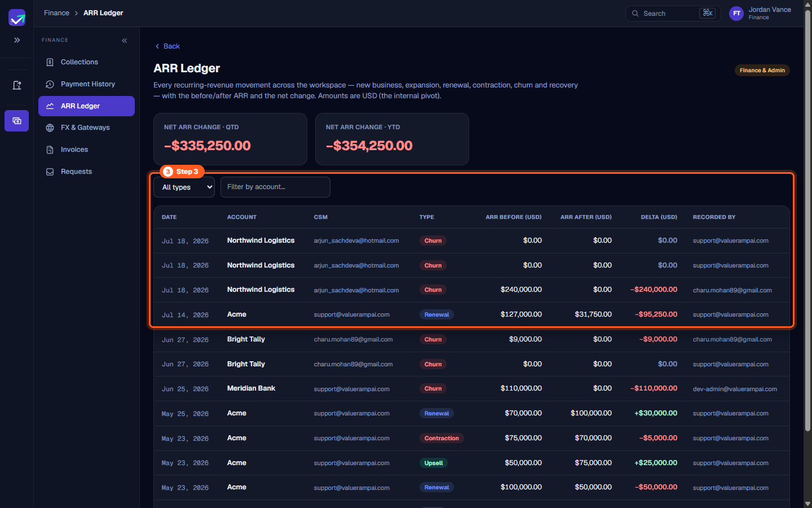812x508 pixels.
Task: Click the Meridian Bank account name
Action: (x=251, y=388)
